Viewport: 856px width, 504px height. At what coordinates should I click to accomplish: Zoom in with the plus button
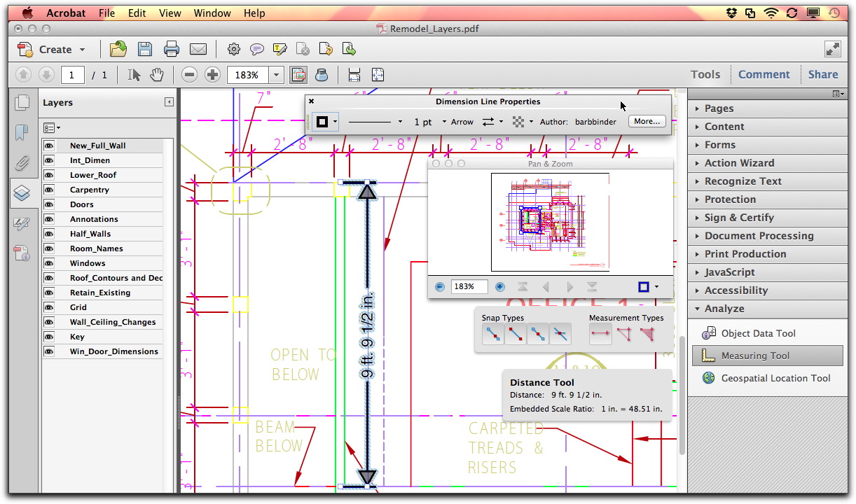213,74
